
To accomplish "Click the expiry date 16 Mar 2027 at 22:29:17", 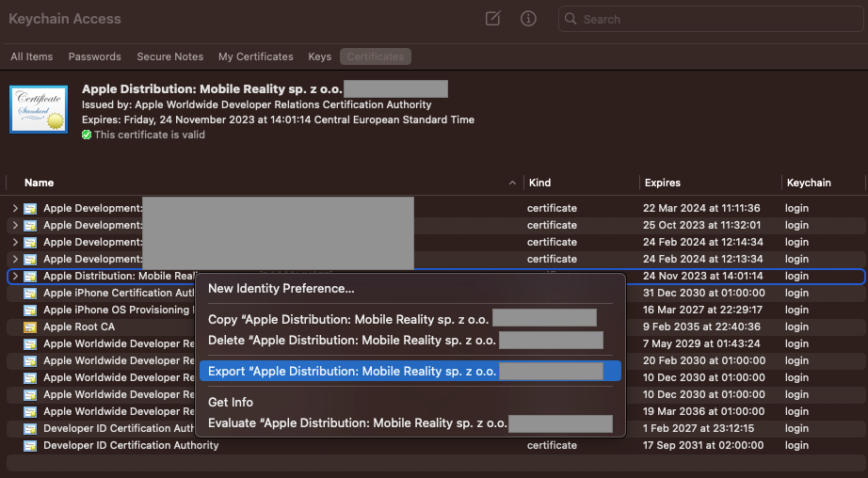I will 702,310.
